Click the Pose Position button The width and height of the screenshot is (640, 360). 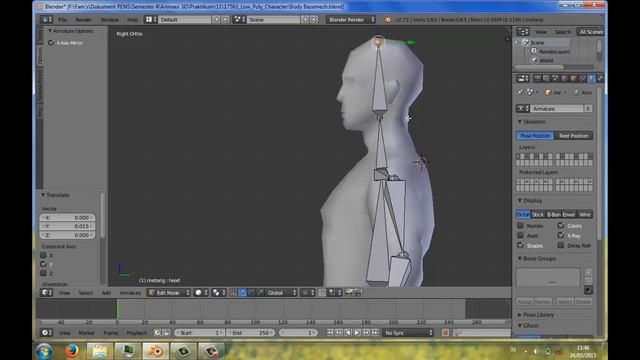click(535, 136)
